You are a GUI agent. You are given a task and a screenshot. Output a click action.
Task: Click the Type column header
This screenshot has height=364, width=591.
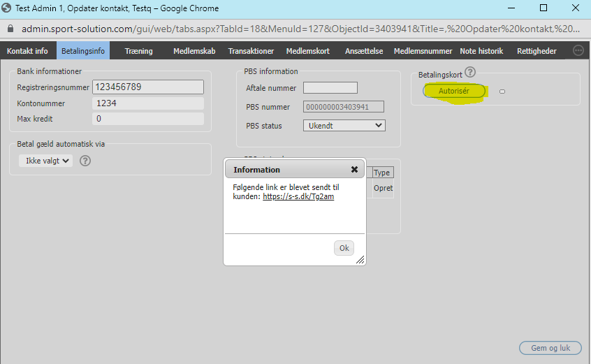tap(381, 173)
